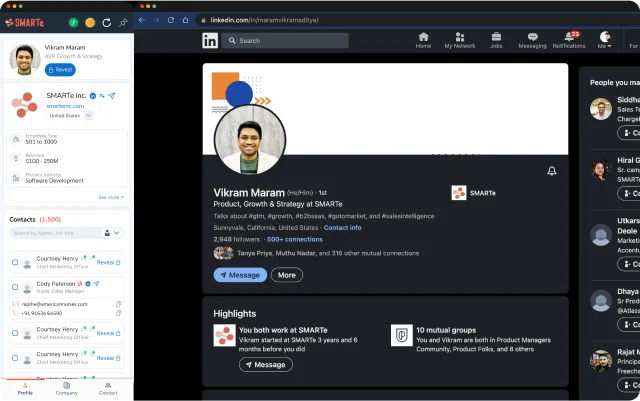Viewport: 640px width, 401px height.
Task: Switch to the Contact tab
Action: point(108,389)
